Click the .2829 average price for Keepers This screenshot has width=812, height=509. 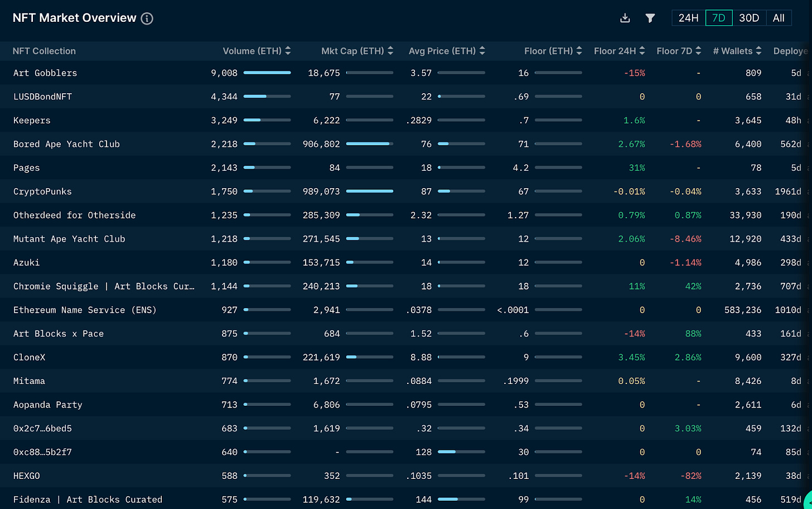(x=419, y=121)
